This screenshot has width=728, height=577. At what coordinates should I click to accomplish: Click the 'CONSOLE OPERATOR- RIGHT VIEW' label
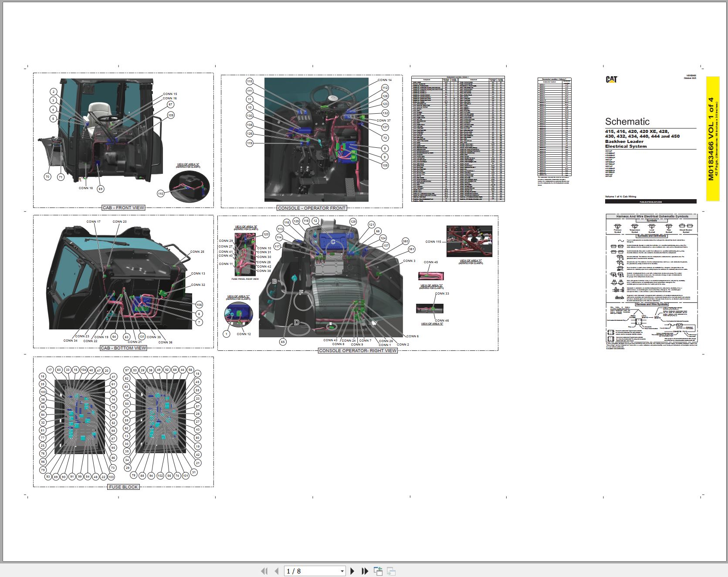point(358,350)
